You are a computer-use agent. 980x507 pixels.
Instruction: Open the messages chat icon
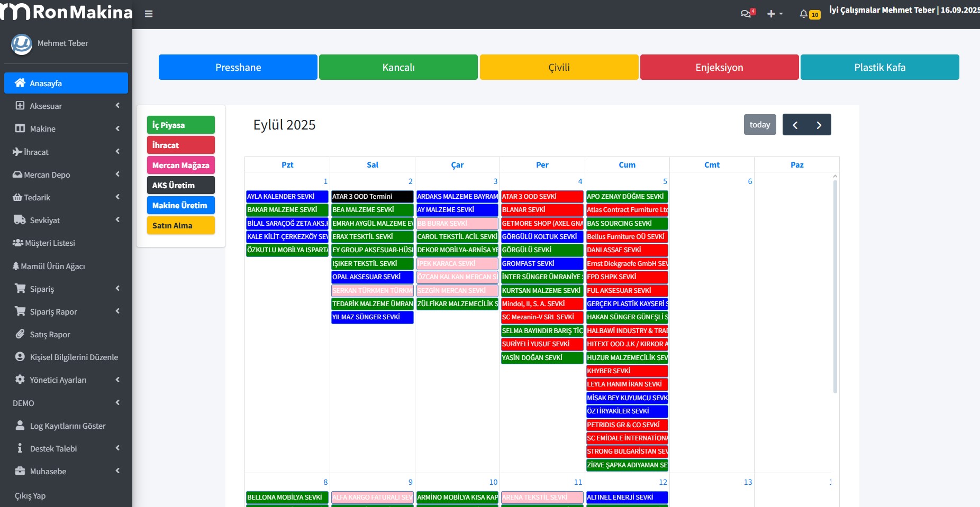(x=746, y=14)
